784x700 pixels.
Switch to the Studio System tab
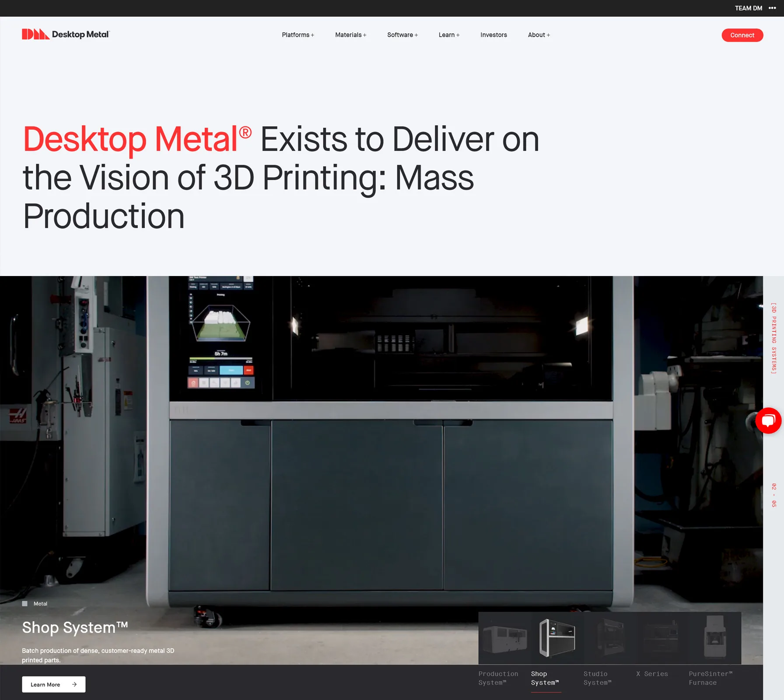pos(598,678)
